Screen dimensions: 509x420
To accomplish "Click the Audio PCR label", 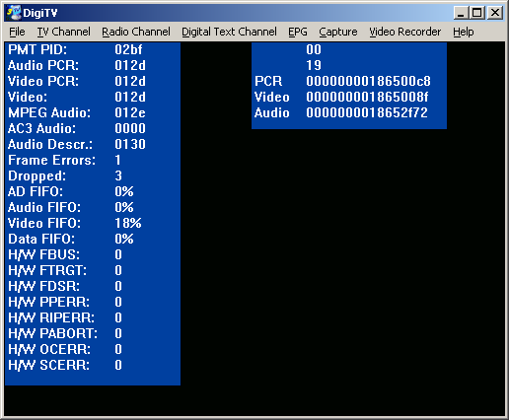I will 43,65.
